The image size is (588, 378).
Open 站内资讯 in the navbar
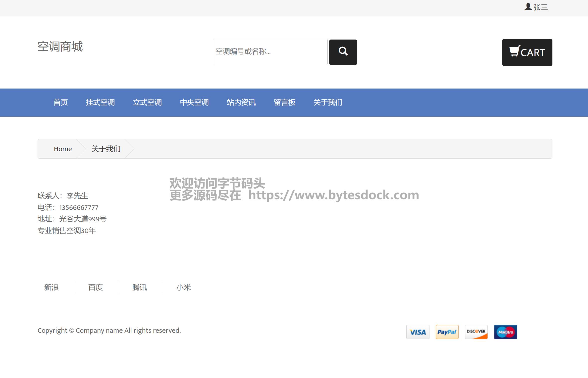click(241, 102)
